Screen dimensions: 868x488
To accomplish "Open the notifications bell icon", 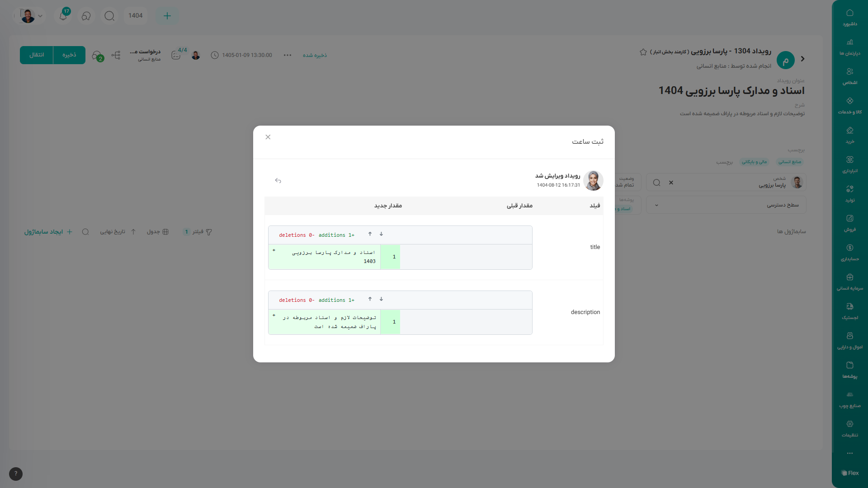I will [63, 16].
